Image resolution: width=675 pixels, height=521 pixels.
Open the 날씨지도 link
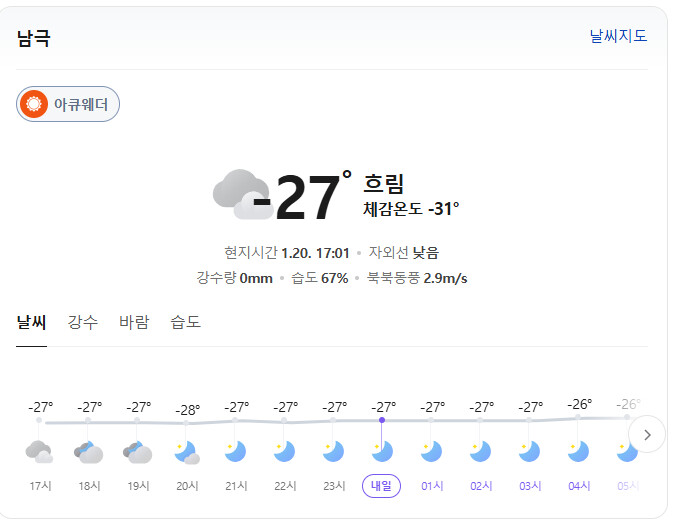pos(618,36)
